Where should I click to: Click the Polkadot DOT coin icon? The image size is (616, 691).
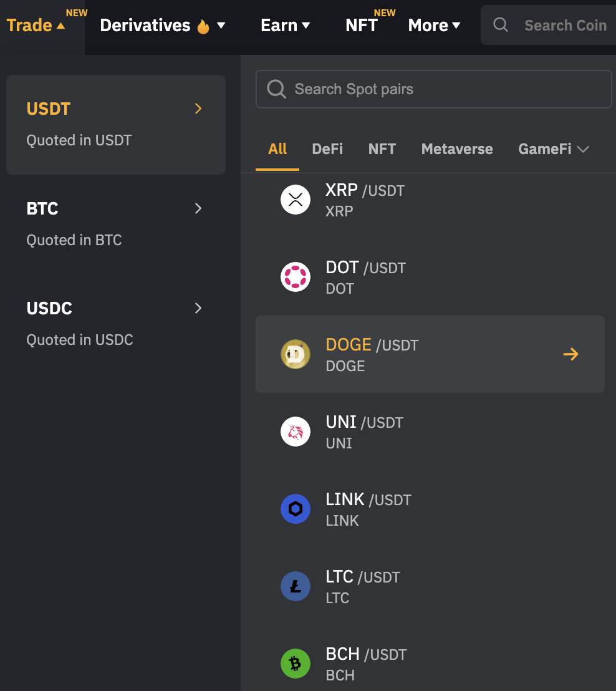pyautogui.click(x=296, y=277)
